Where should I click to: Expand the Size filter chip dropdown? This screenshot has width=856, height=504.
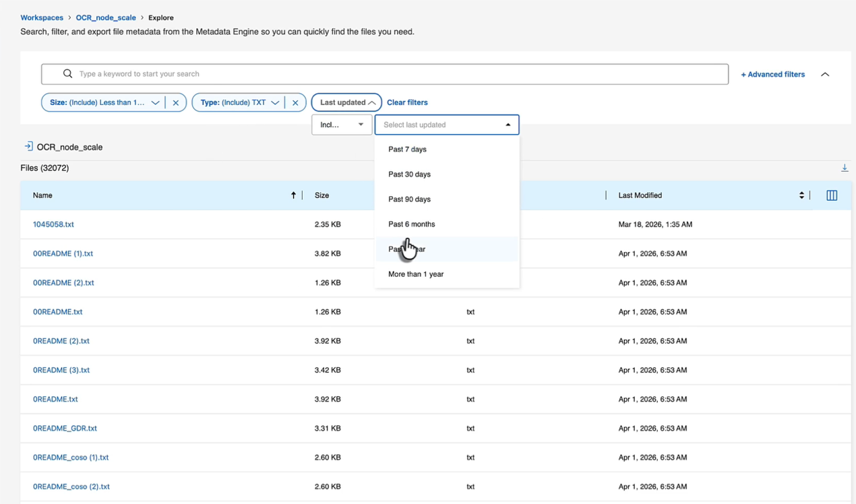156,103
